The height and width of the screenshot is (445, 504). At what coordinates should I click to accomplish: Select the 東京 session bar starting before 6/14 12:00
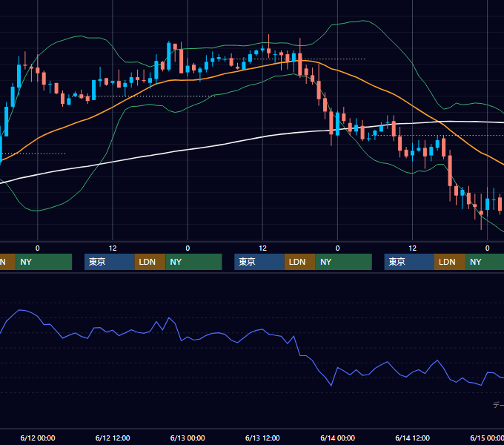409,262
